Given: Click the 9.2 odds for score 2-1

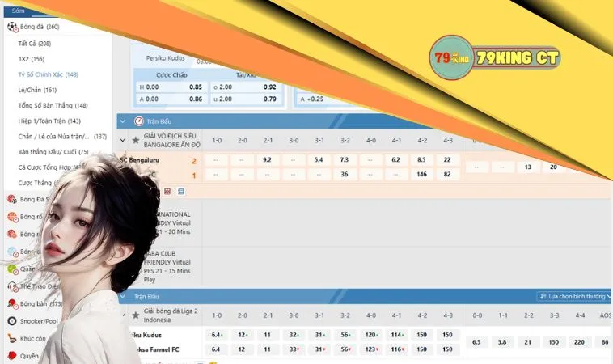Looking at the screenshot, I should click(x=267, y=160).
